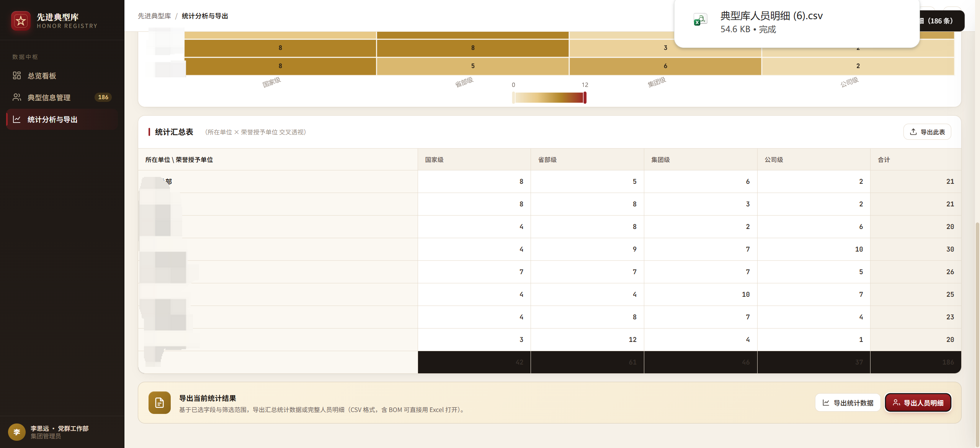Click the 统计汇总表 section title
Viewport: 980px width, 448px height.
coord(174,132)
